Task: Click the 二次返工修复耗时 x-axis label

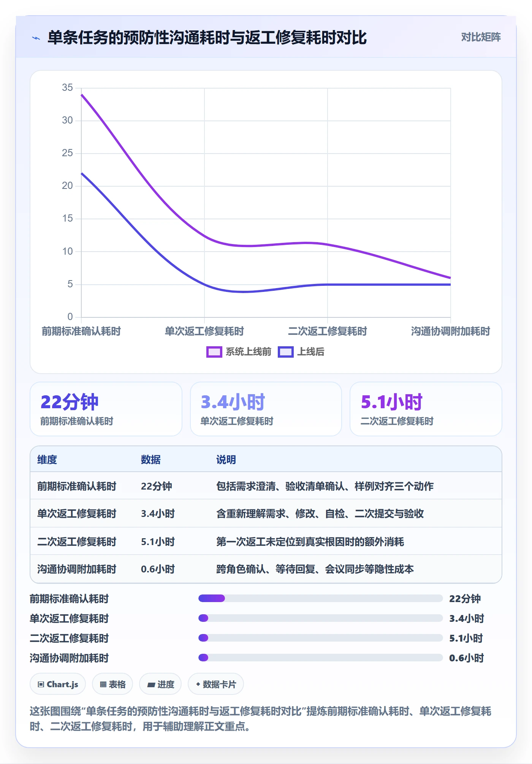Action: coord(328,331)
